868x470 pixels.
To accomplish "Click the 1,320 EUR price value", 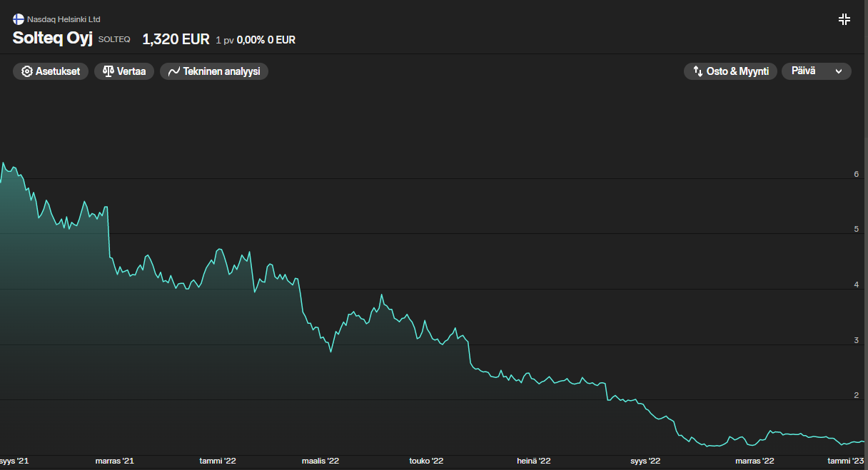I will tap(176, 39).
